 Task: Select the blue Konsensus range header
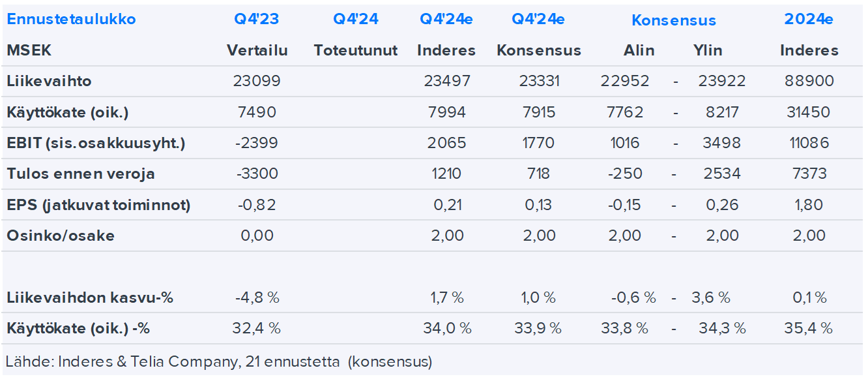click(x=673, y=21)
